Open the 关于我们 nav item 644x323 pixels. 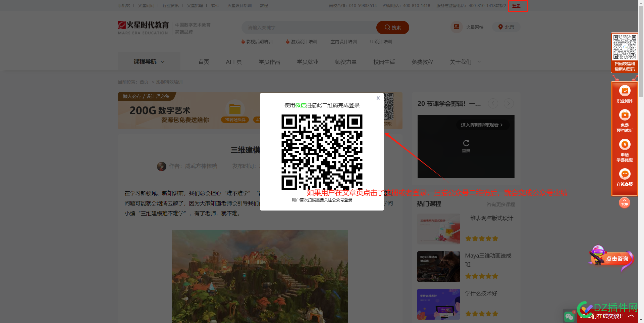(461, 62)
